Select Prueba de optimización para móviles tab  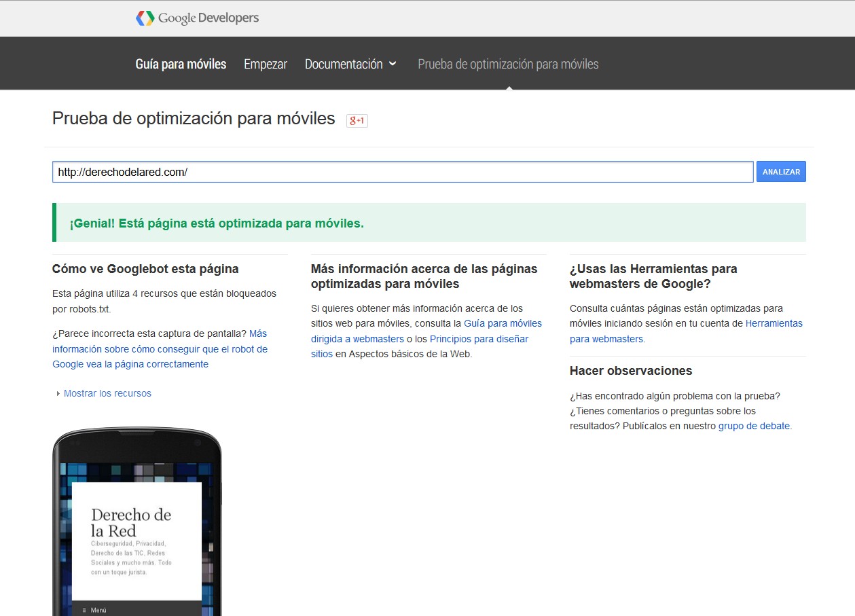508,65
